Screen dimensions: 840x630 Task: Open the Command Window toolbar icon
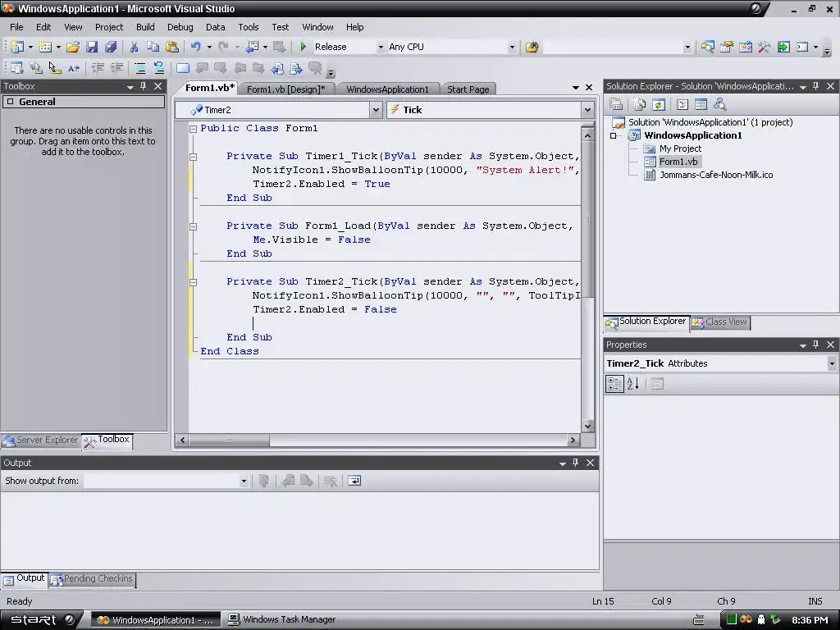point(802,47)
